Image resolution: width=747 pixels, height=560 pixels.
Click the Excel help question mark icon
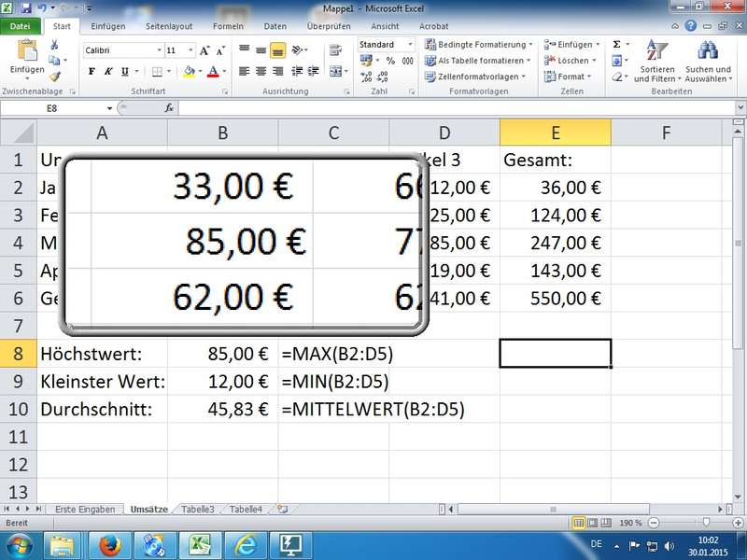[691, 26]
